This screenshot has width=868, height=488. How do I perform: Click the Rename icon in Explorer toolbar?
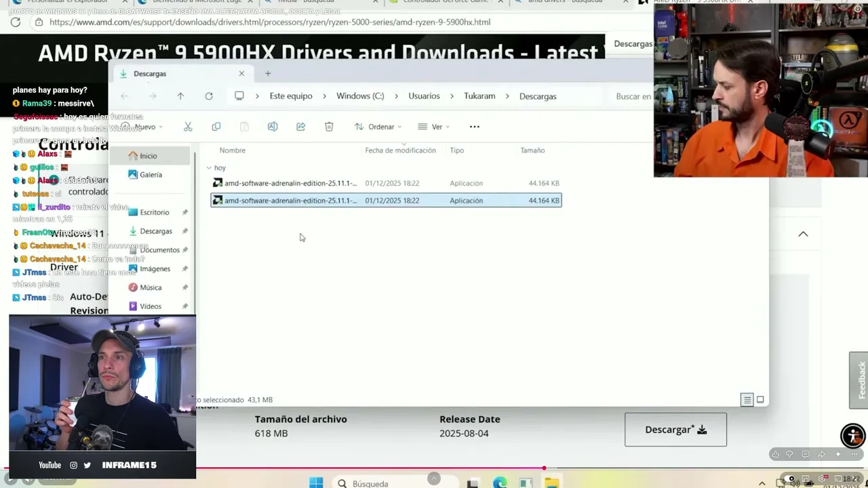point(273,127)
